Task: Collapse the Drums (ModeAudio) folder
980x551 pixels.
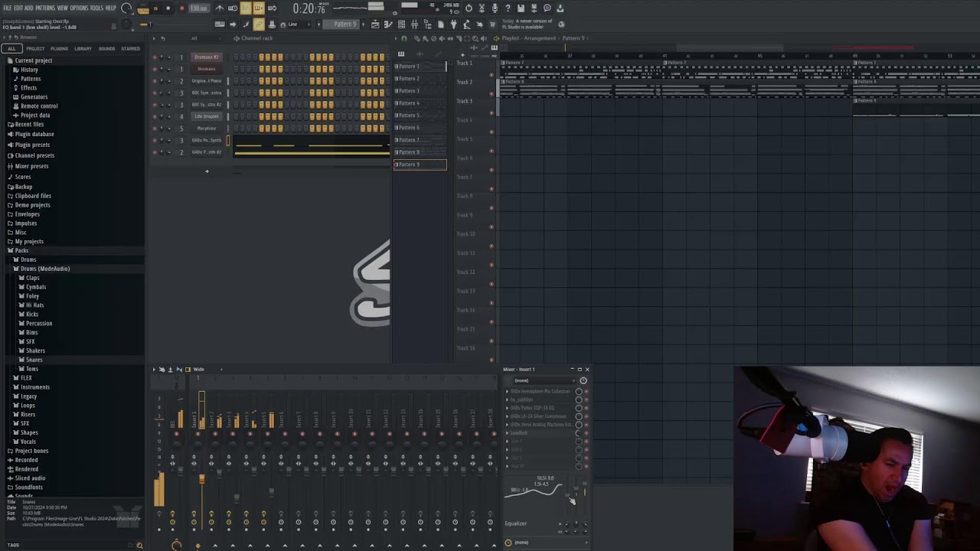Action: coord(44,269)
